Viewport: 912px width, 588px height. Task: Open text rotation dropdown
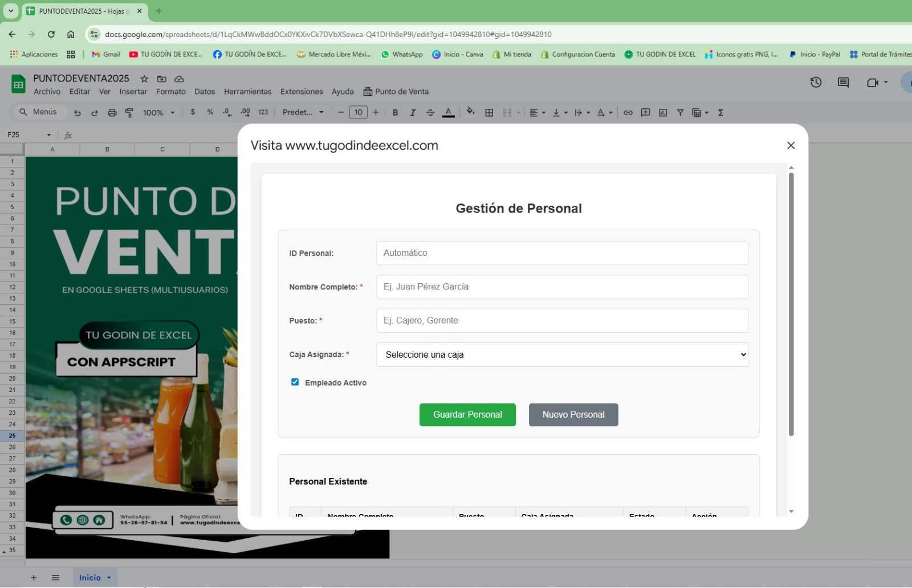pyautogui.click(x=605, y=113)
